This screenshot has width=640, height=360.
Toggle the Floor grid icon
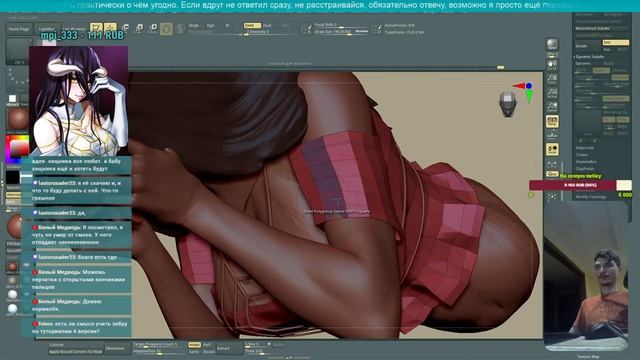tap(552, 136)
